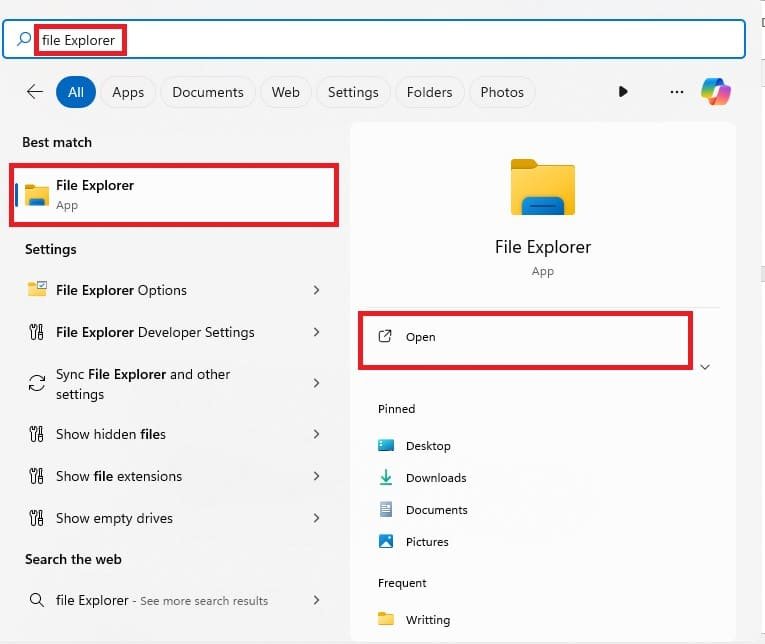This screenshot has height=644, width=765.
Task: Open the pinned Desktop folder
Action: pos(427,446)
